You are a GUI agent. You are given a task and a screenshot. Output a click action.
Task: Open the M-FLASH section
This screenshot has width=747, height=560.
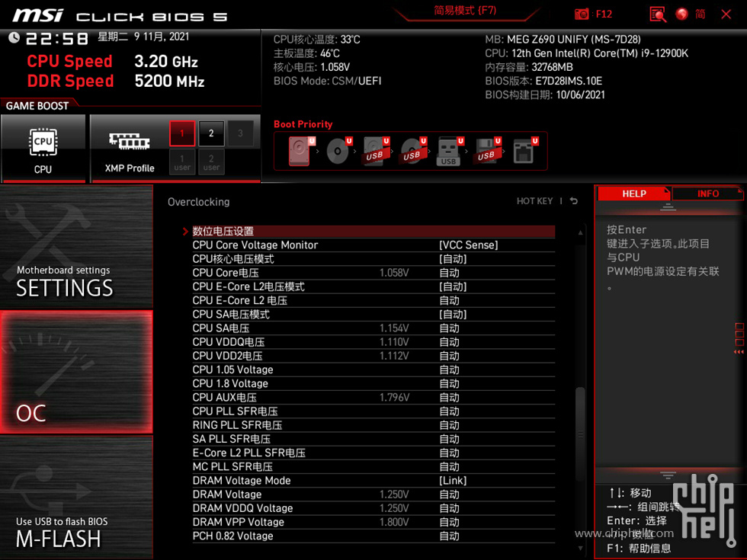[76, 498]
